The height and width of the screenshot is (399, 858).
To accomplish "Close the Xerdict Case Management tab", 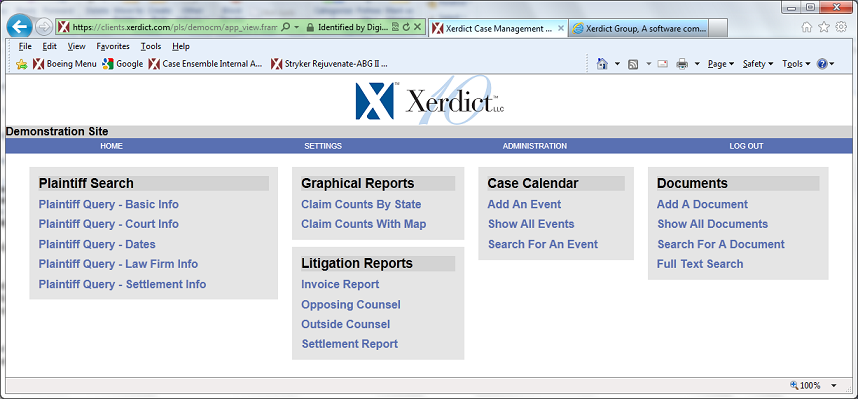I will coord(560,28).
